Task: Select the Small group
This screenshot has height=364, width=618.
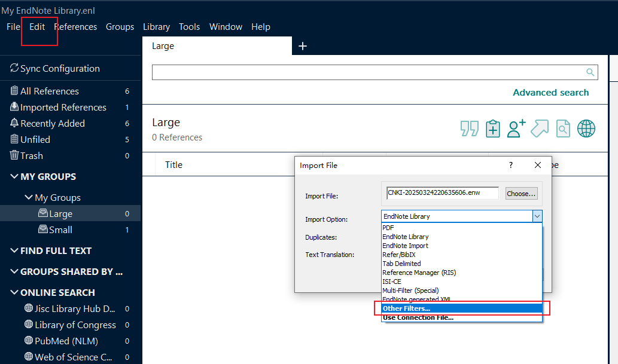Action: 70,230
